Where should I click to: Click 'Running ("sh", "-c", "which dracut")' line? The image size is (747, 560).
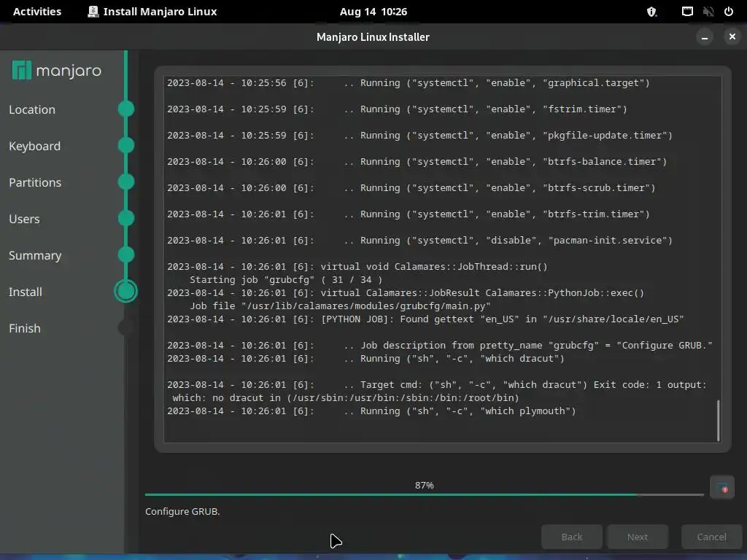tap(366, 358)
